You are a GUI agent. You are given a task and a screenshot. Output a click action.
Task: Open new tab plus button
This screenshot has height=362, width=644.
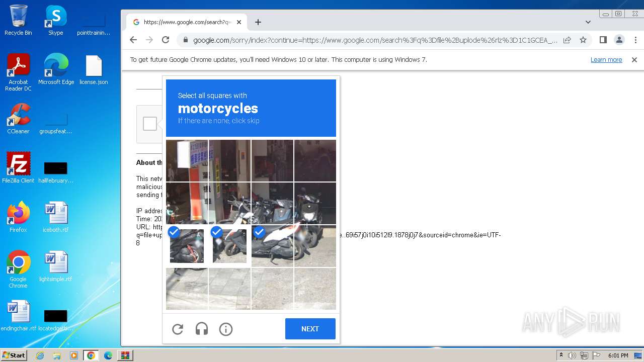tap(258, 22)
